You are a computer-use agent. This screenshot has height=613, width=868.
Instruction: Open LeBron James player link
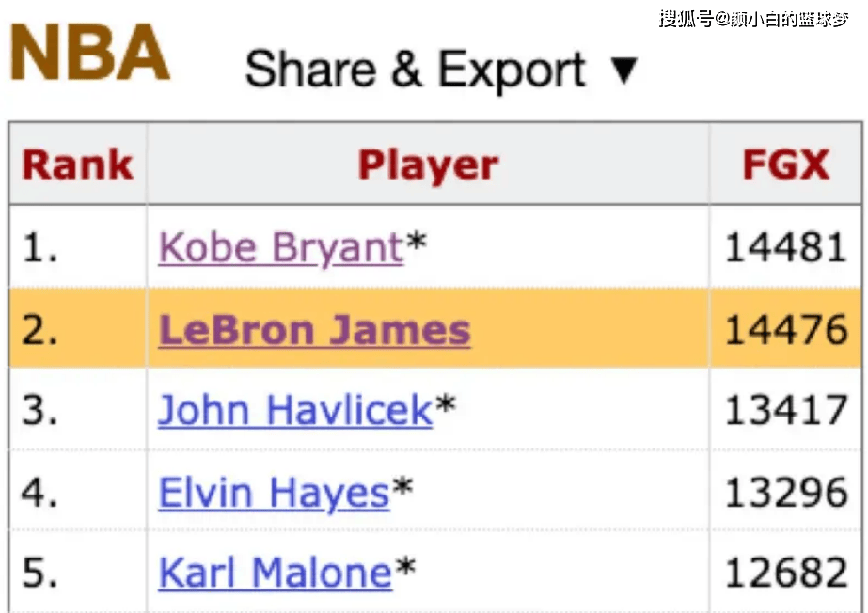[314, 330]
